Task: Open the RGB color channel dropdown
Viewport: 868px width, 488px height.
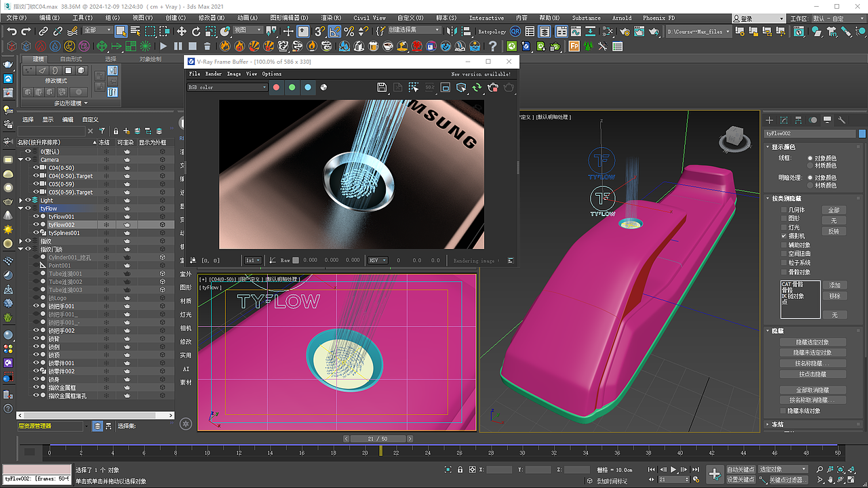Action: (x=228, y=87)
